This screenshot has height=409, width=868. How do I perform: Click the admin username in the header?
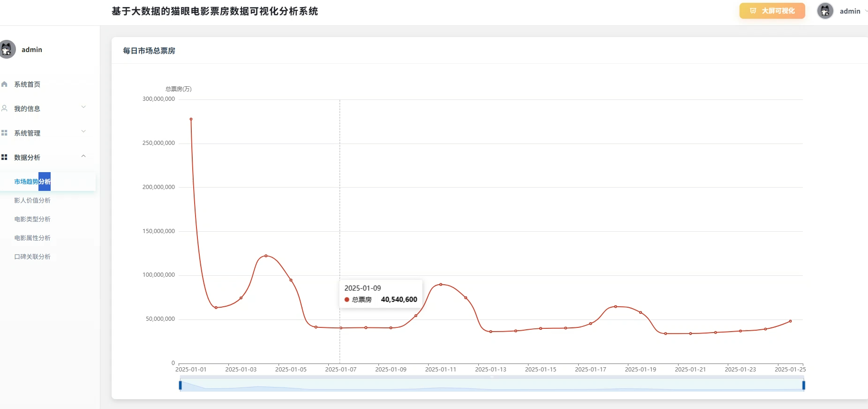pos(850,11)
